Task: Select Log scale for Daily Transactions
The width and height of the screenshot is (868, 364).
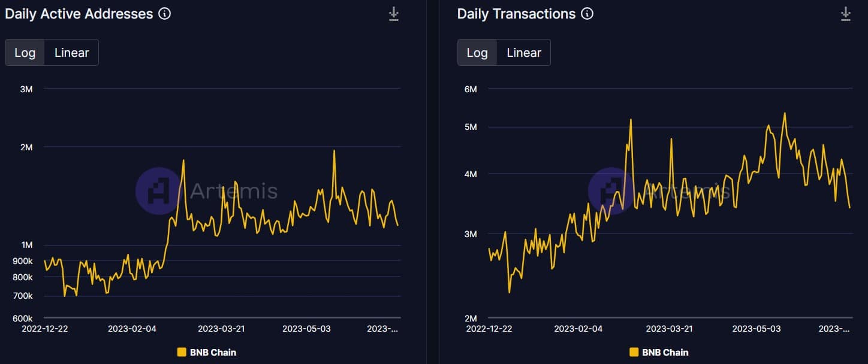Action: (x=477, y=53)
